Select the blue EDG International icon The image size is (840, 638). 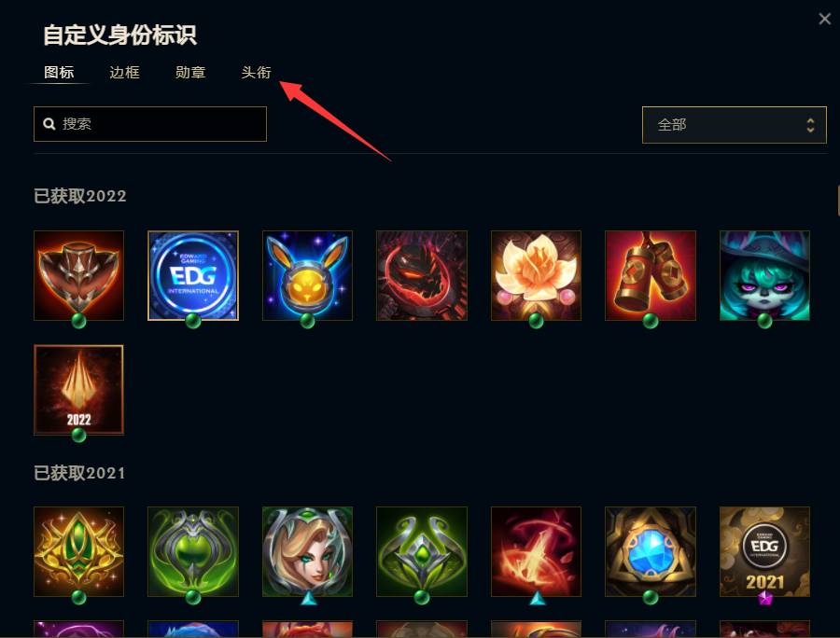coord(193,276)
